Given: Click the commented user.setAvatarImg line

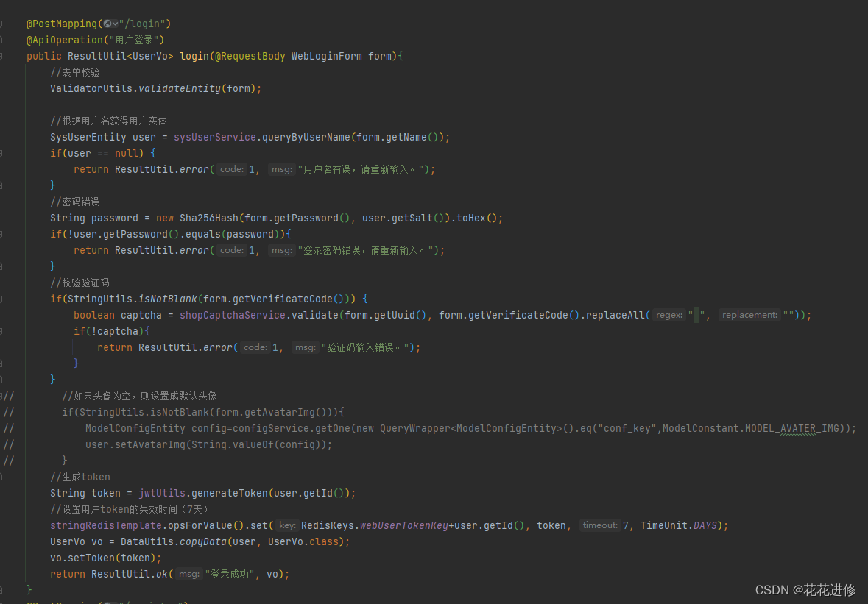Looking at the screenshot, I should 208,444.
